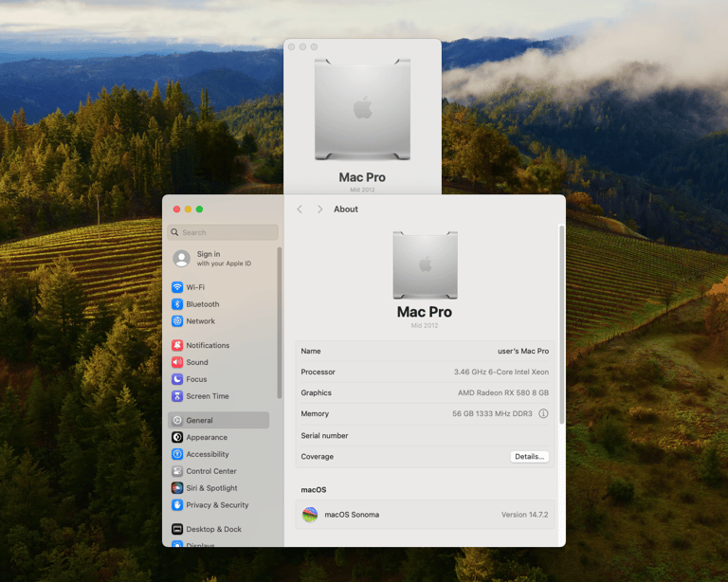The width and height of the screenshot is (728, 582).
Task: Click the Apple ID avatar icon
Action: click(182, 259)
